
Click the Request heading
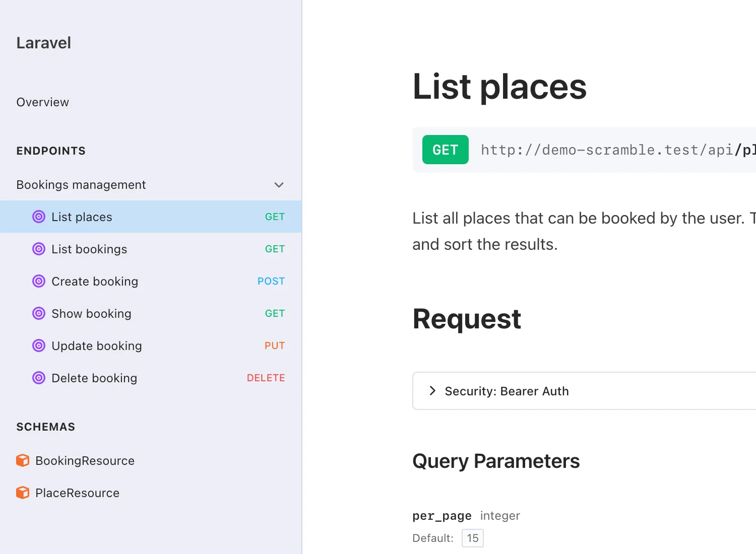point(467,319)
